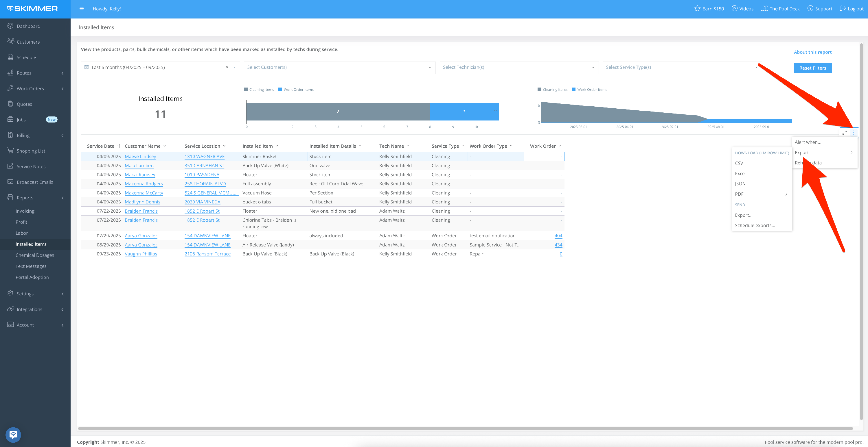Click the expand fullscreen icon above table
Viewport: 868px width, 447px height.
[844, 133]
